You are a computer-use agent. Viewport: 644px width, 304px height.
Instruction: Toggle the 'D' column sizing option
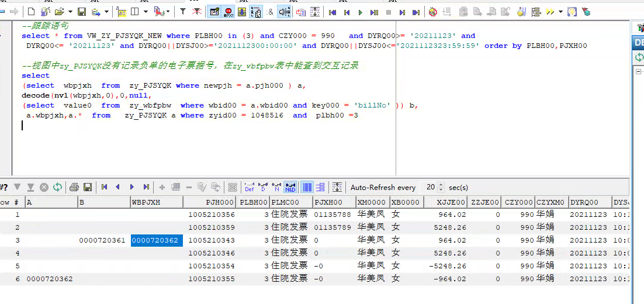(x=263, y=187)
